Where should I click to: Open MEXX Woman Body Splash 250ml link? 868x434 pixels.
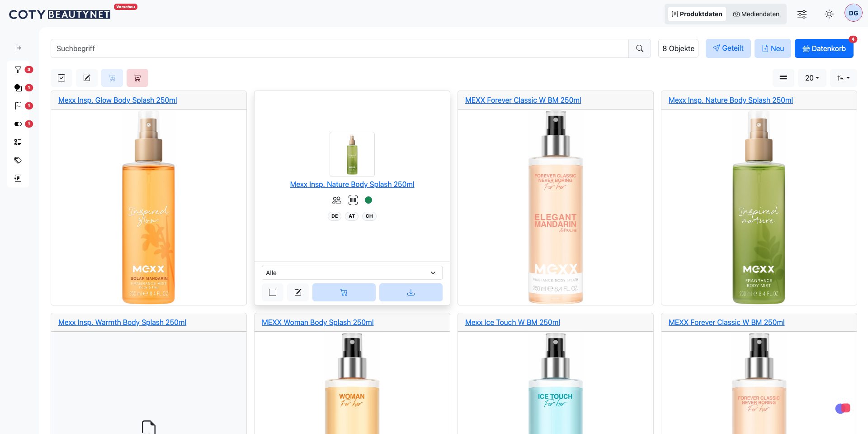(318, 322)
